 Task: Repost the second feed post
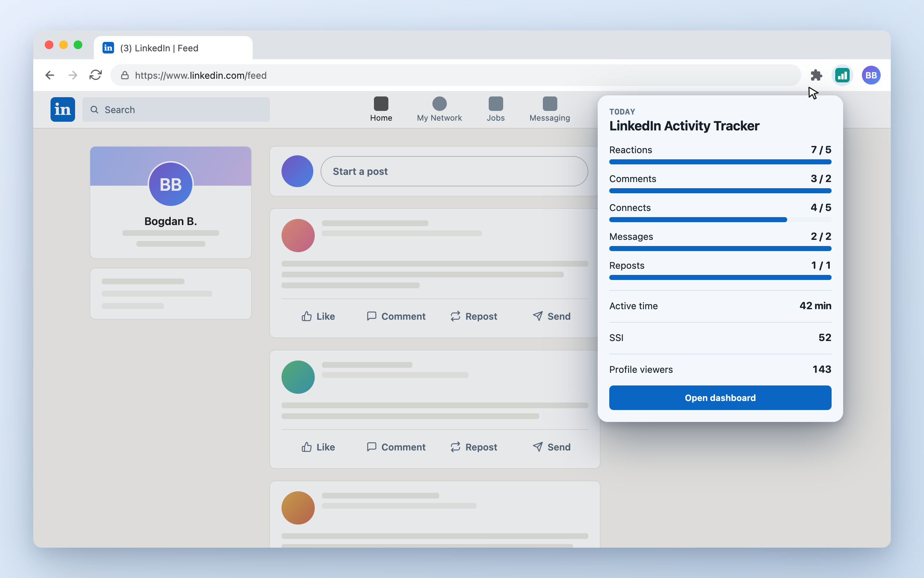click(x=474, y=447)
